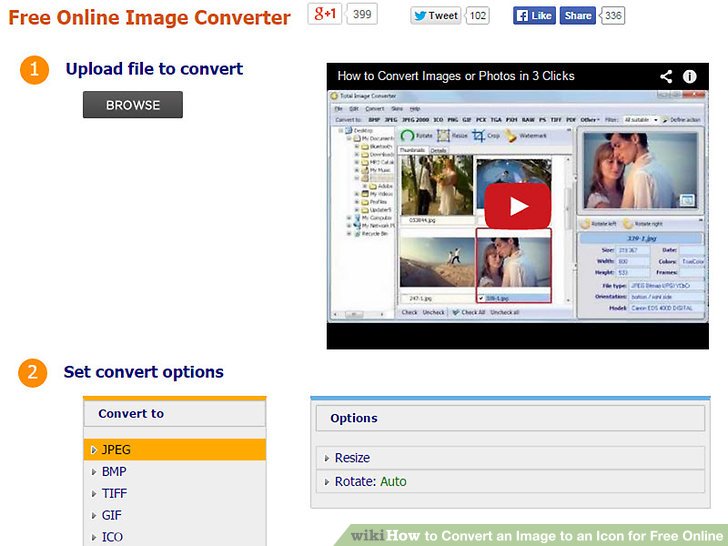Click the Options panel header
728x546 pixels.
pyautogui.click(x=510, y=418)
